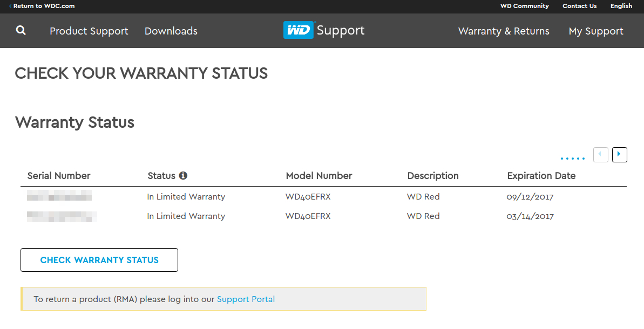Click the pagination dots indicator

point(573,159)
